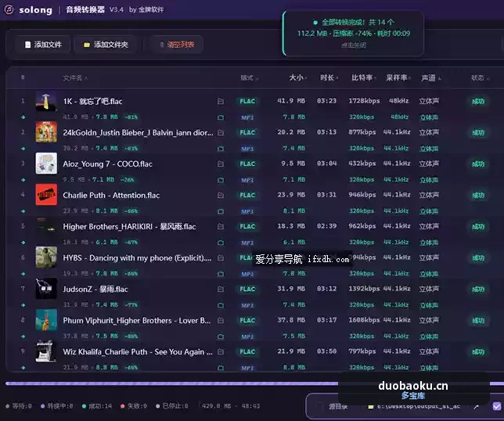Viewport: 504px width, 421px height.
Task: Sort list by 文件名 column
Action: pyautogui.click(x=74, y=77)
